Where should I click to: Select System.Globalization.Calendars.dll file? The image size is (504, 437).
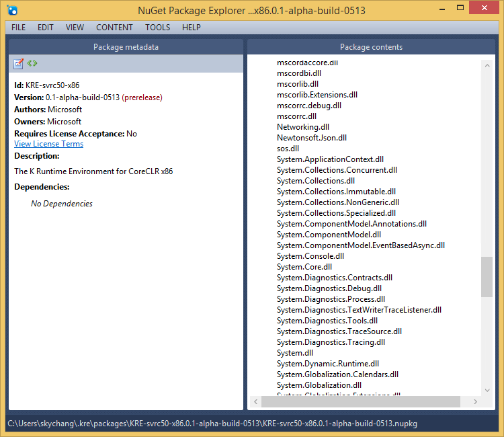[x=337, y=374]
